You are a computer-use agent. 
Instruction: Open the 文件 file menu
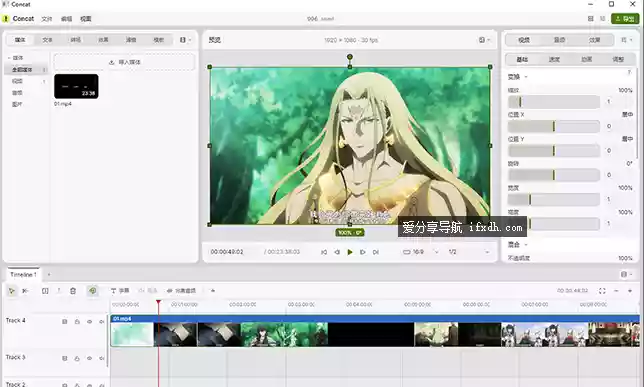(x=46, y=19)
